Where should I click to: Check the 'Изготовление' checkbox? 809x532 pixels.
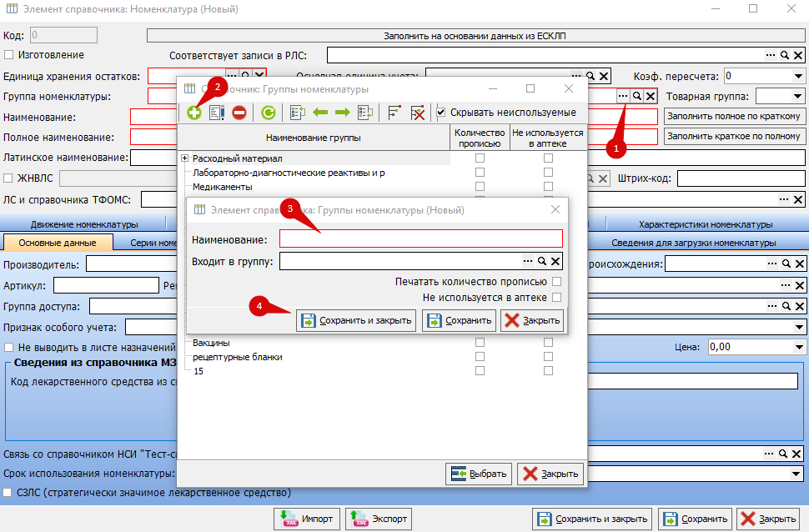pyautogui.click(x=9, y=55)
